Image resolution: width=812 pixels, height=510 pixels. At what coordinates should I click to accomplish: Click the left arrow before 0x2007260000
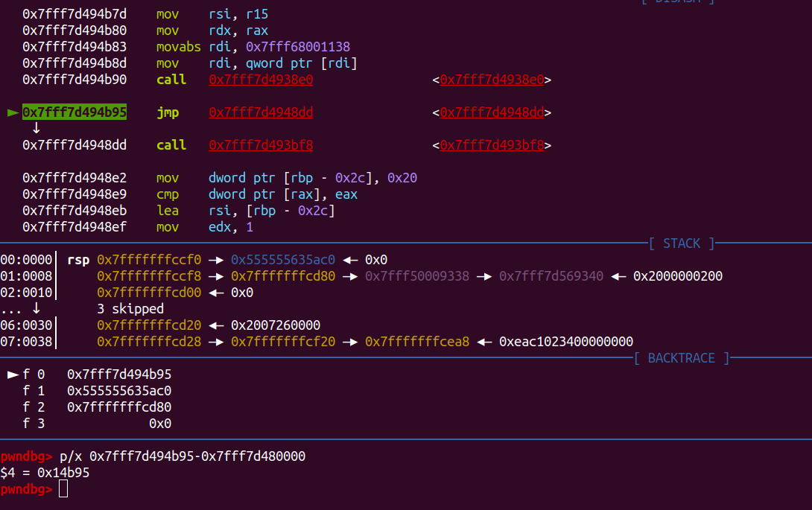tap(216, 325)
